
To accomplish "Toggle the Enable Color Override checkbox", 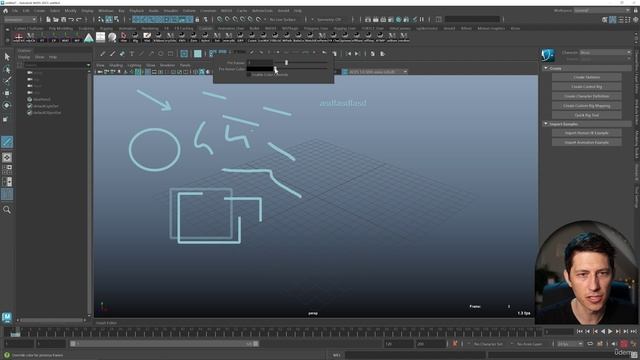I will click(249, 75).
